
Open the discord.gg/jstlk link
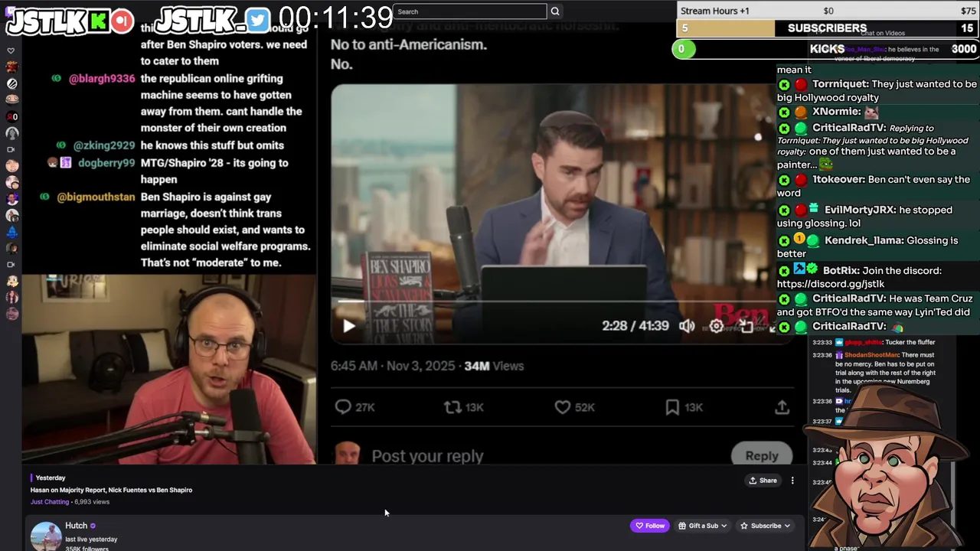tap(831, 284)
